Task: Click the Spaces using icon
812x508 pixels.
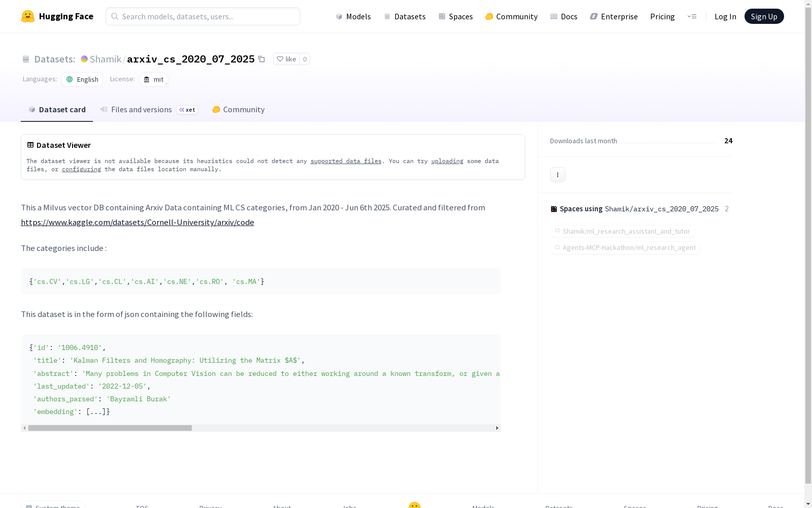Action: pos(554,209)
